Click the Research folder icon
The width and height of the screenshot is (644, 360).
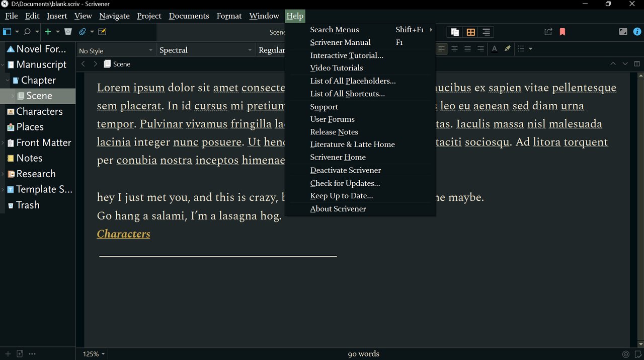[11, 174]
